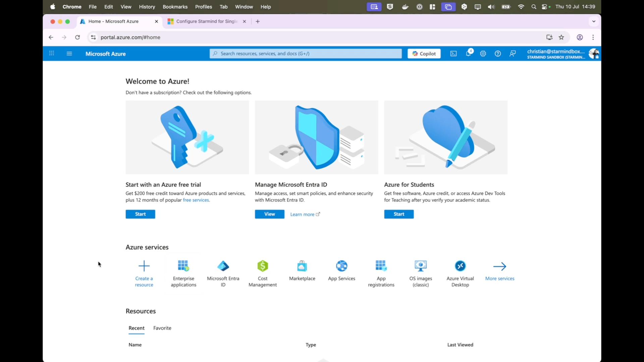Viewport: 644px width, 362px height.
Task: Open OS images (classic) service
Action: click(421, 274)
